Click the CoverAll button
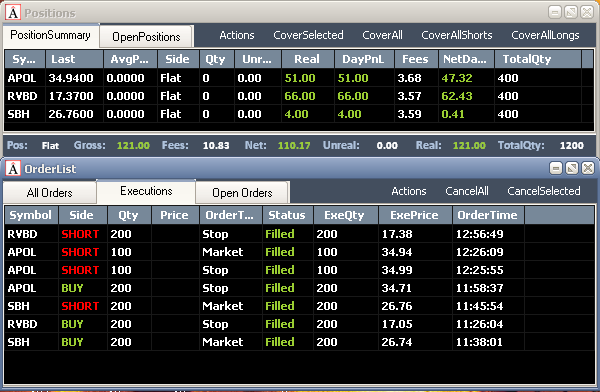This screenshot has width=600, height=392. coord(382,35)
